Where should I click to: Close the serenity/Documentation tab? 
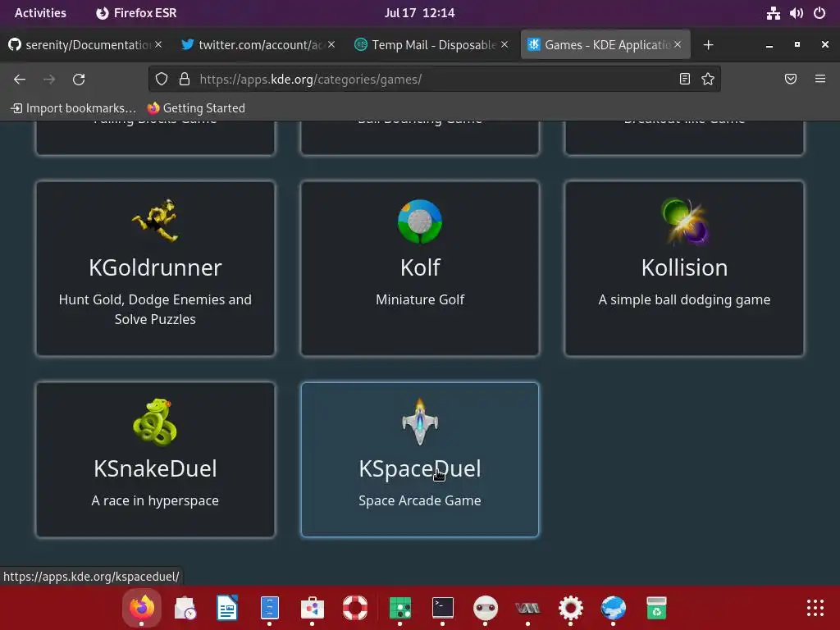tap(158, 44)
